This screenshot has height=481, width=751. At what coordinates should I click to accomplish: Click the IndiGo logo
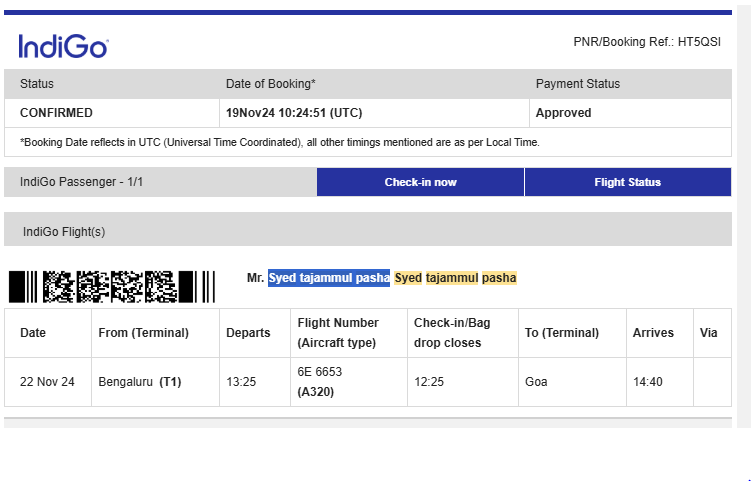pyautogui.click(x=63, y=46)
